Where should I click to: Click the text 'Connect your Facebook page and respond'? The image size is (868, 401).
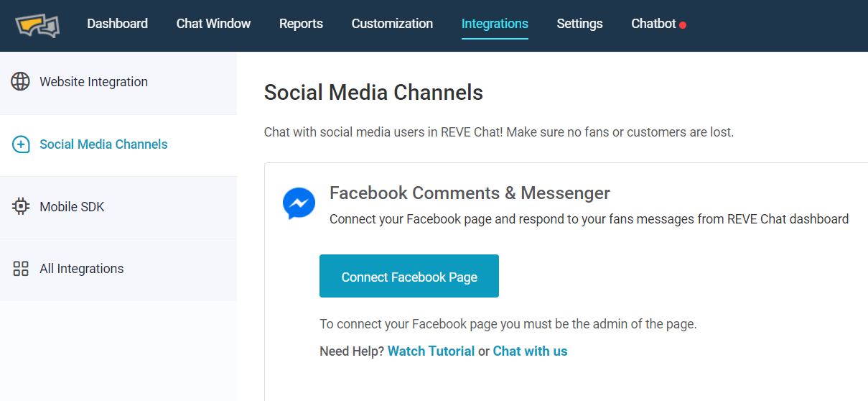(589, 219)
